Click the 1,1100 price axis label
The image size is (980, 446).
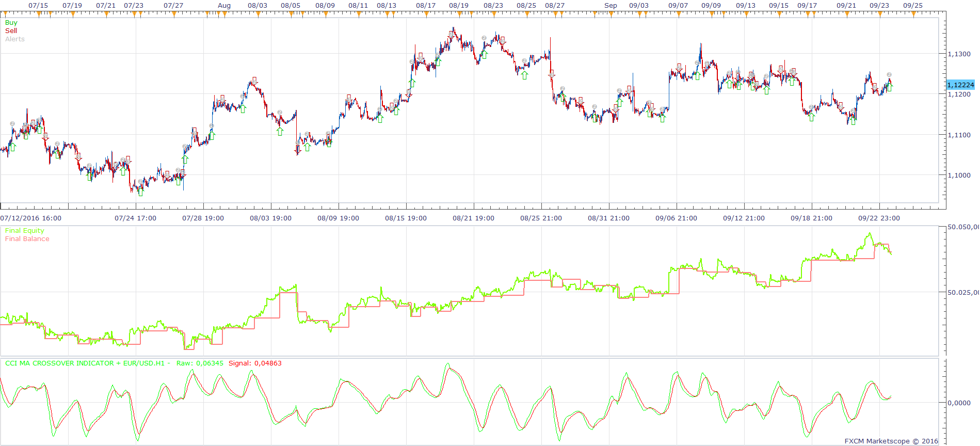pyautogui.click(x=959, y=135)
